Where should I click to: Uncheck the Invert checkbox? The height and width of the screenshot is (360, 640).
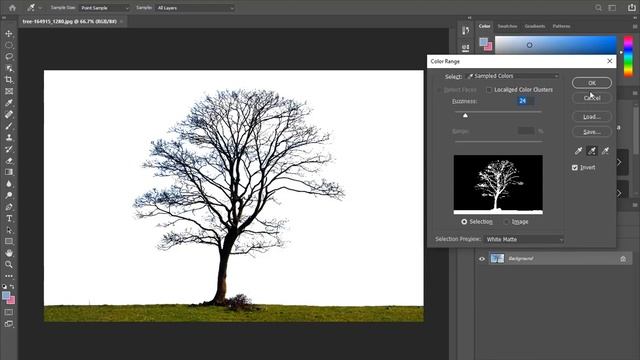(575, 167)
